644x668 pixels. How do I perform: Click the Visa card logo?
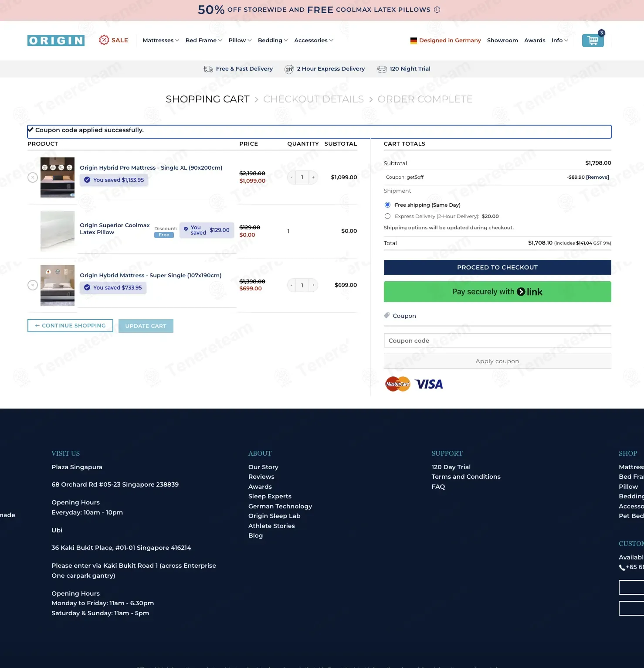429,384
